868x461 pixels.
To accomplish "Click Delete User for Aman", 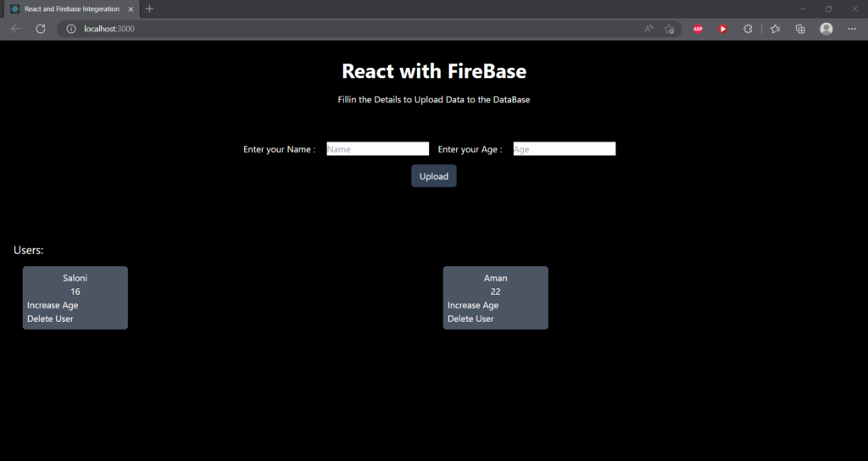I will click(470, 319).
